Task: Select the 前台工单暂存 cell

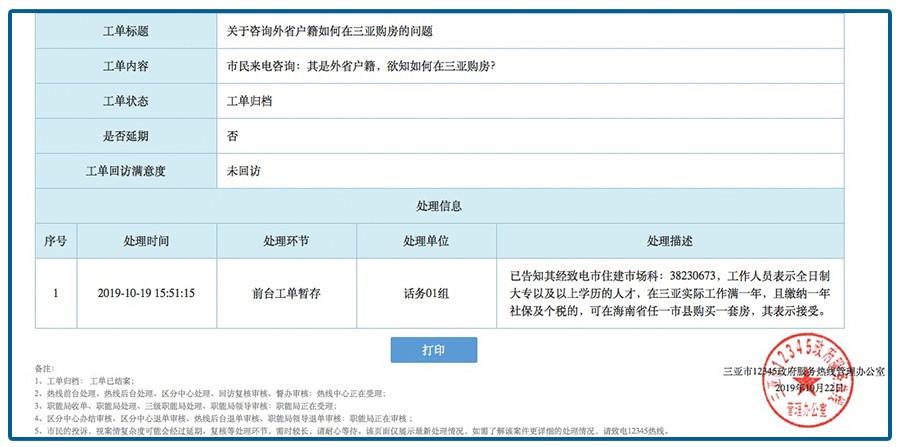Action: 286,293
